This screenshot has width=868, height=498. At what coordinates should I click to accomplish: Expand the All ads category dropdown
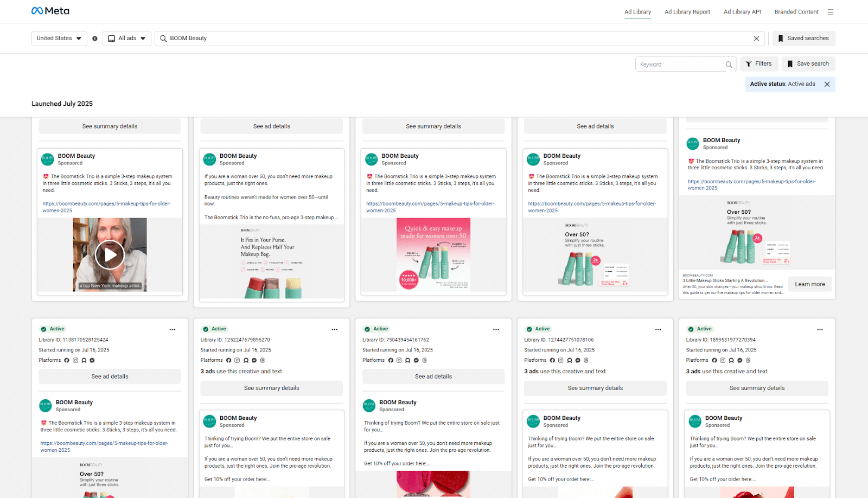point(127,39)
